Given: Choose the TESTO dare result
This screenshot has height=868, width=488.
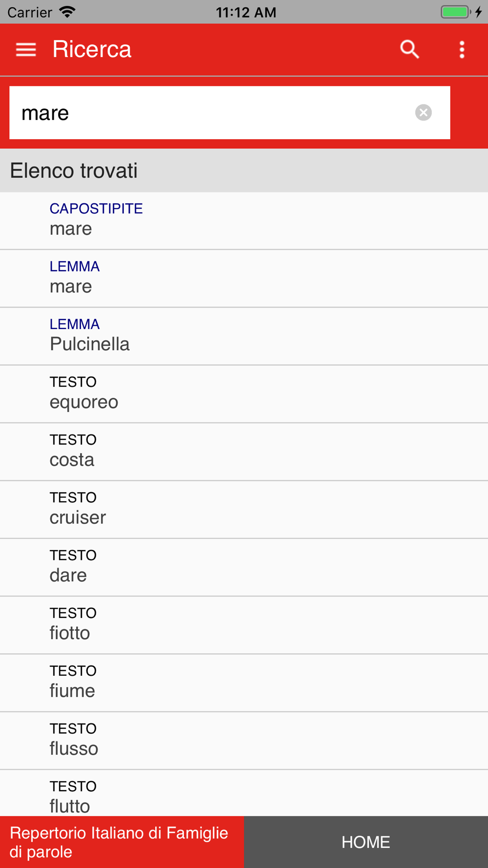Looking at the screenshot, I should click(244, 567).
